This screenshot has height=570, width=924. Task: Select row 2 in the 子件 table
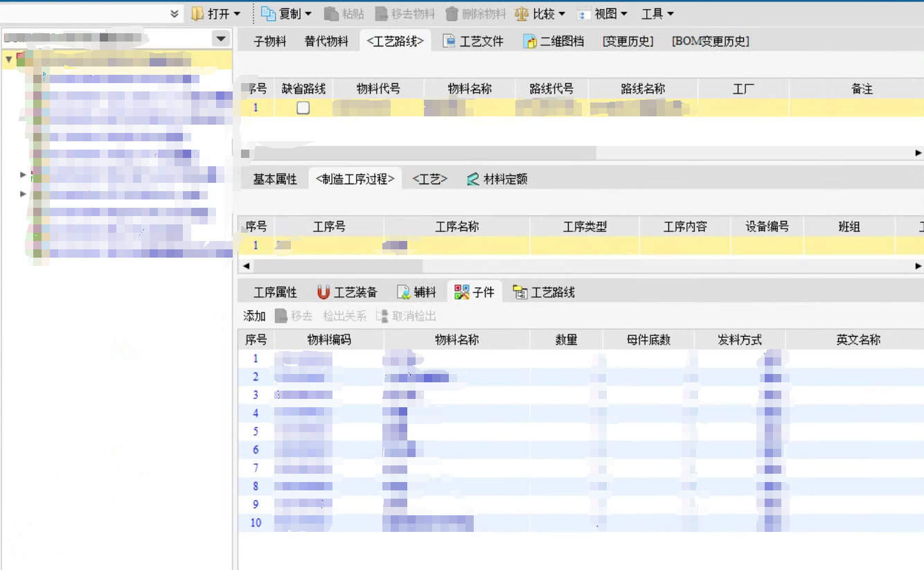click(581, 377)
